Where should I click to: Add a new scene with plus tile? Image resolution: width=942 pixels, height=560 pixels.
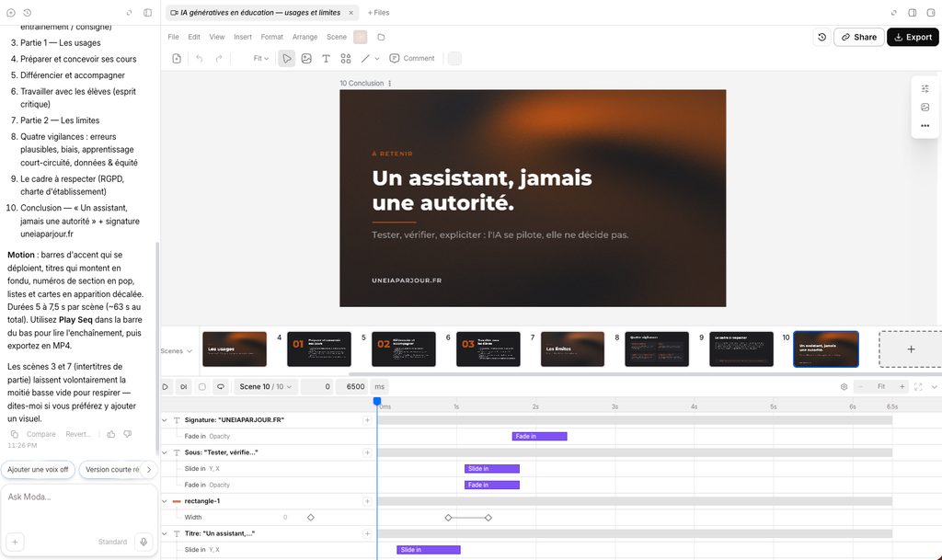pyautogui.click(x=911, y=349)
